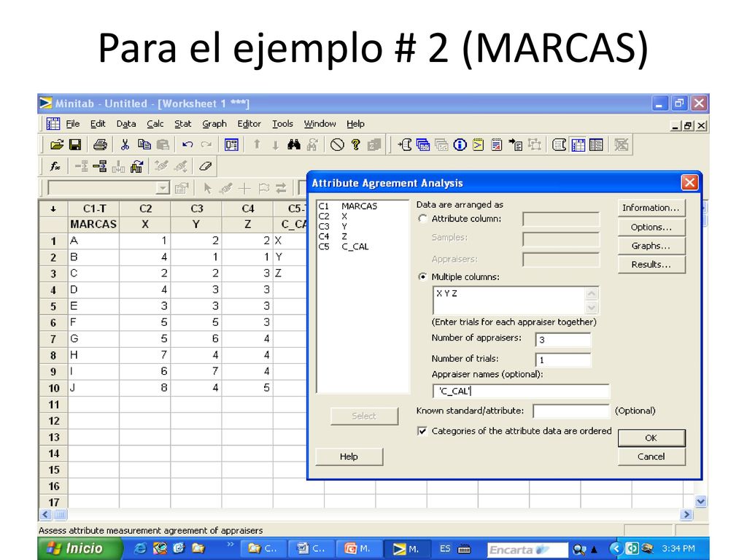This screenshot has height=560, width=747.
Task: Open the empty combo box dropdown in graph toolbar
Action: pos(163,188)
